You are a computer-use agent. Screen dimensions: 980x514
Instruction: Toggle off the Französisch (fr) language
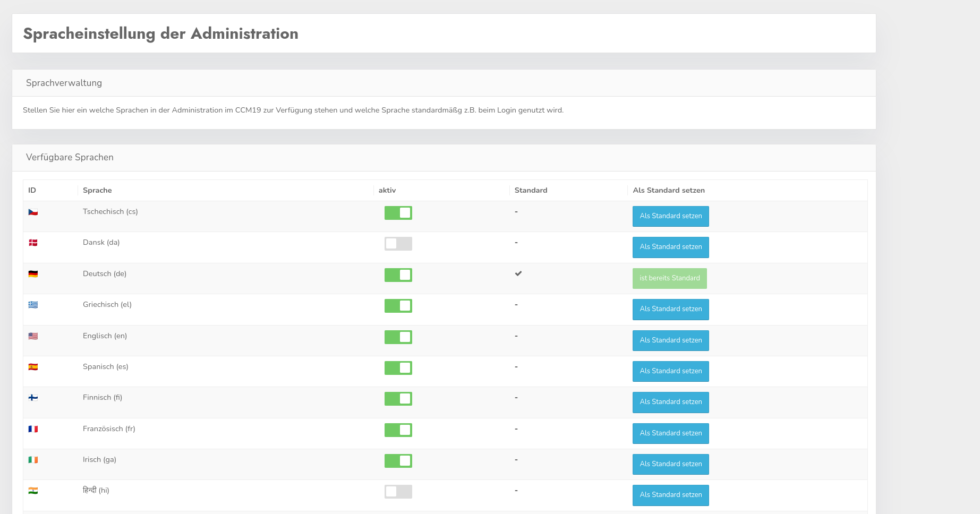tap(398, 430)
